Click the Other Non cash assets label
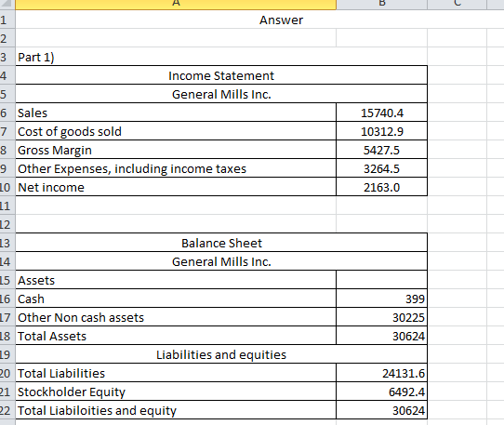 (x=176, y=317)
